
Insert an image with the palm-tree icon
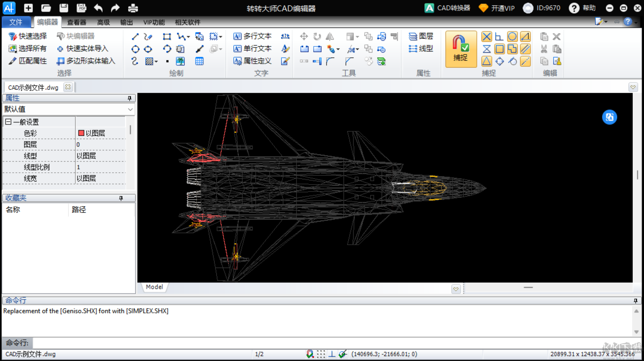[x=180, y=61]
